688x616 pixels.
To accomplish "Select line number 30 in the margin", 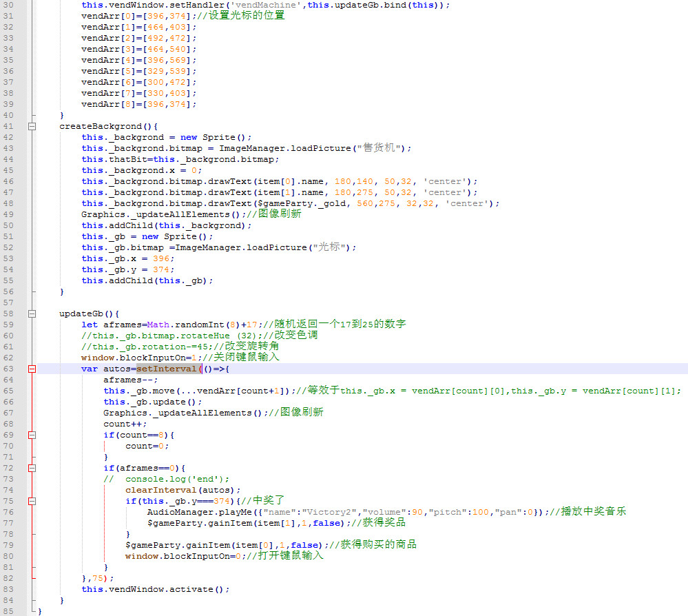I will pyautogui.click(x=8, y=6).
